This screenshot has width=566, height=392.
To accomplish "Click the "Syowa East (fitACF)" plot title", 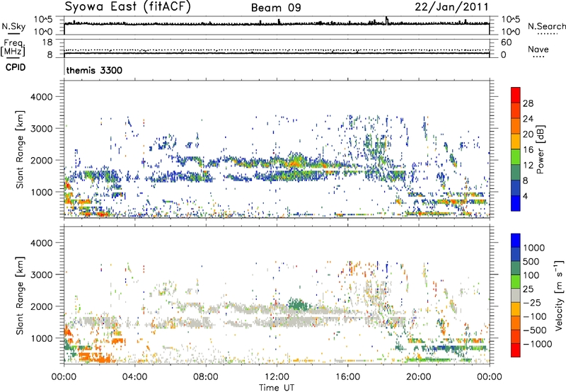I will pyautogui.click(x=128, y=6).
